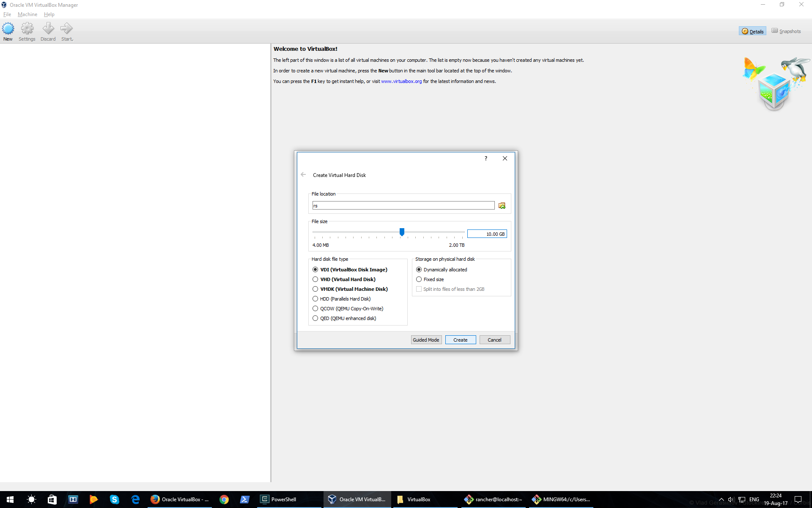Choose Fixed size storage option
This screenshot has width=812, height=508.
click(x=419, y=279)
